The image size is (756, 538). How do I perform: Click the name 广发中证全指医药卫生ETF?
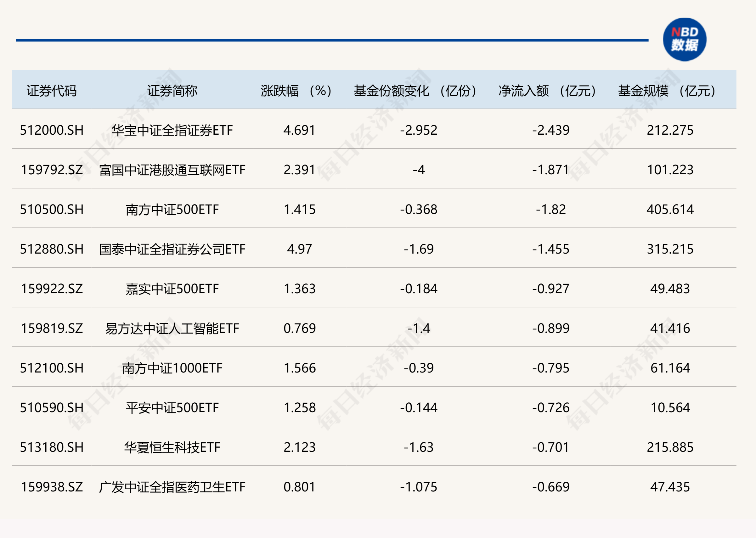point(172,487)
